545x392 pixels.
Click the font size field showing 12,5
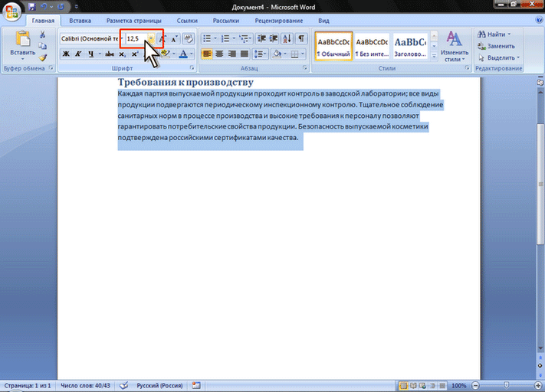pyautogui.click(x=136, y=38)
